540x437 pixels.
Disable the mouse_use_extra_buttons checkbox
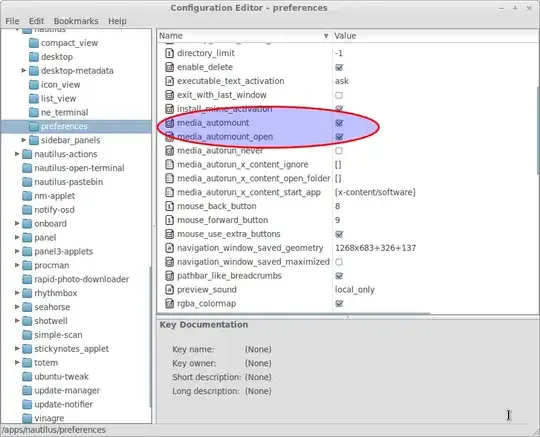tap(339, 234)
